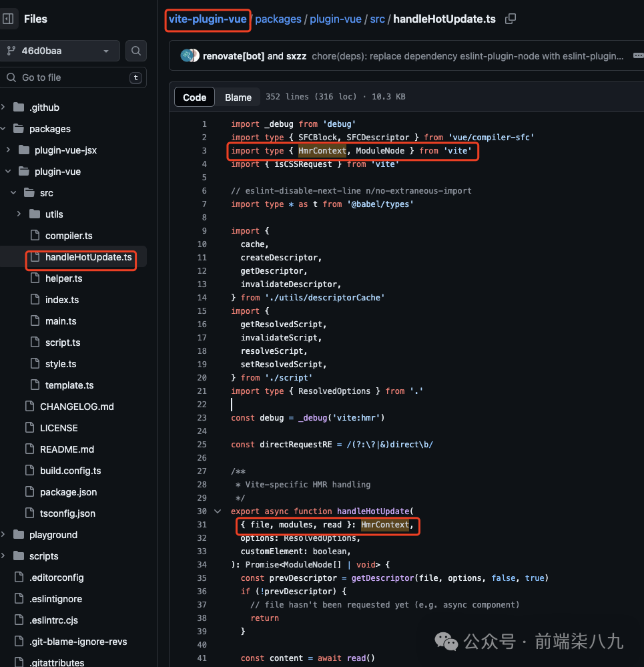Open style.ts in the file tree
The width and height of the screenshot is (644, 667).
(61, 364)
